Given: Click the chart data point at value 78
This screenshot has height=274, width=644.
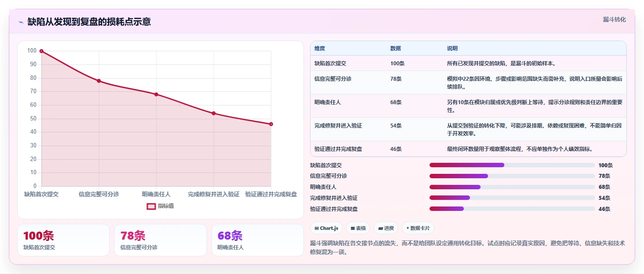Looking at the screenshot, I should 99,81.
